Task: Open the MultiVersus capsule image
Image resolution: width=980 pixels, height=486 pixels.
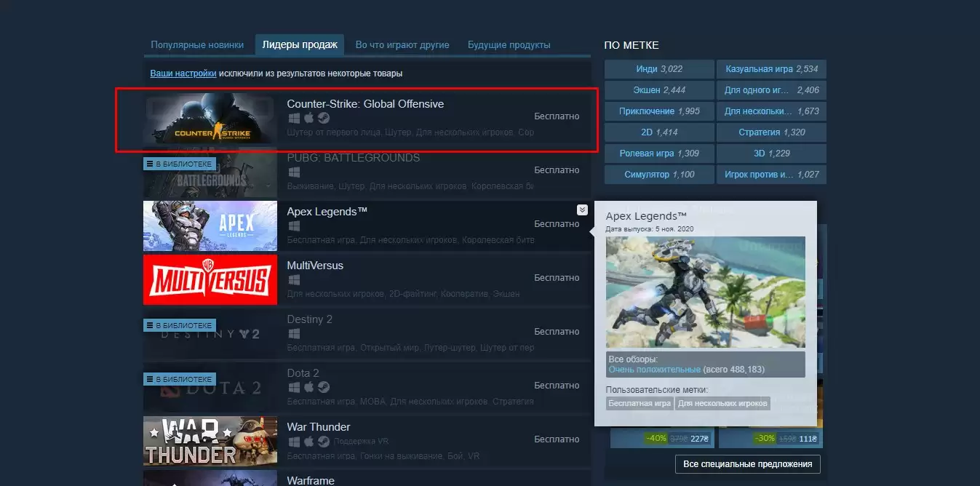Action: point(210,280)
